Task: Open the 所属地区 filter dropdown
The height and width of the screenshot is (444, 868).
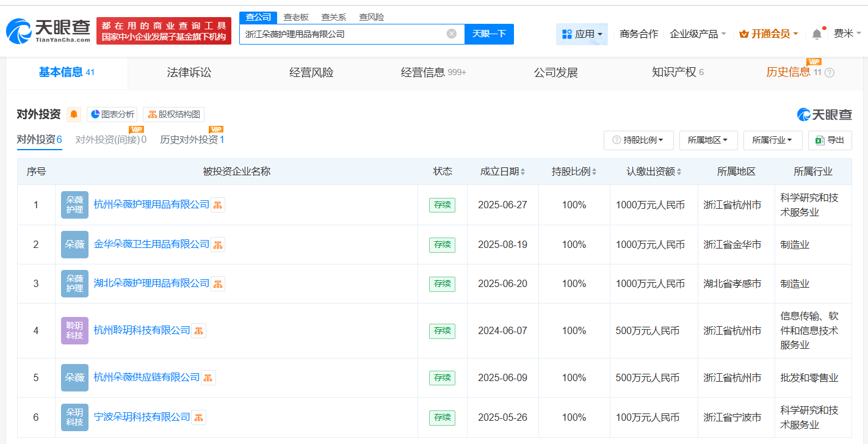Action: point(709,140)
